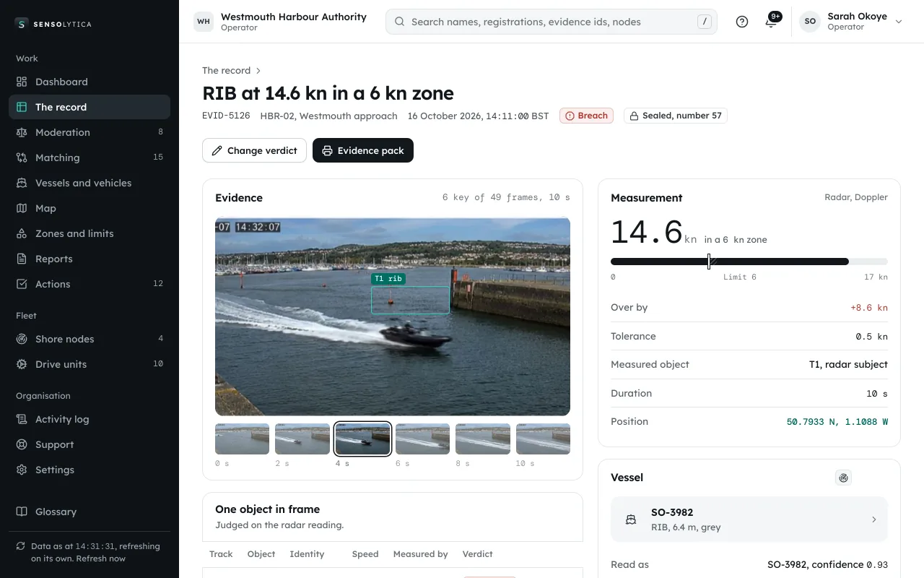The height and width of the screenshot is (578, 924).
Task: Click the Evidence pack button
Action: tap(363, 150)
